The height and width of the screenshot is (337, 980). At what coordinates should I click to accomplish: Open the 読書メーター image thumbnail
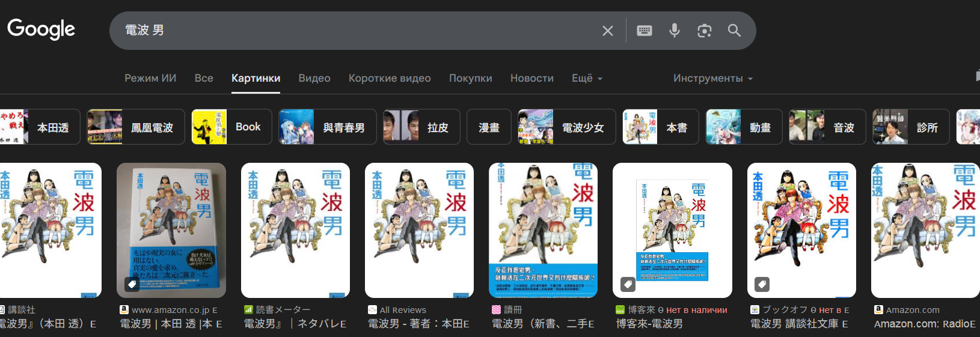click(295, 230)
